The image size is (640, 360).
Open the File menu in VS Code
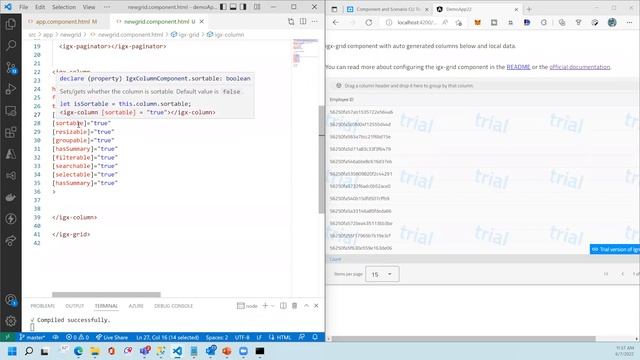pyautogui.click(x=24, y=7)
